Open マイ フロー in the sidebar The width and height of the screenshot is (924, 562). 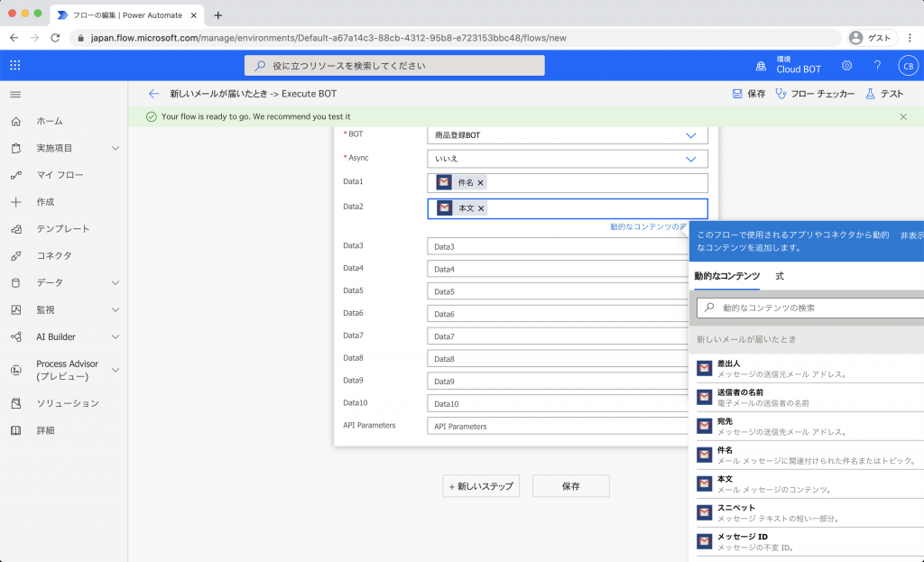tap(60, 175)
